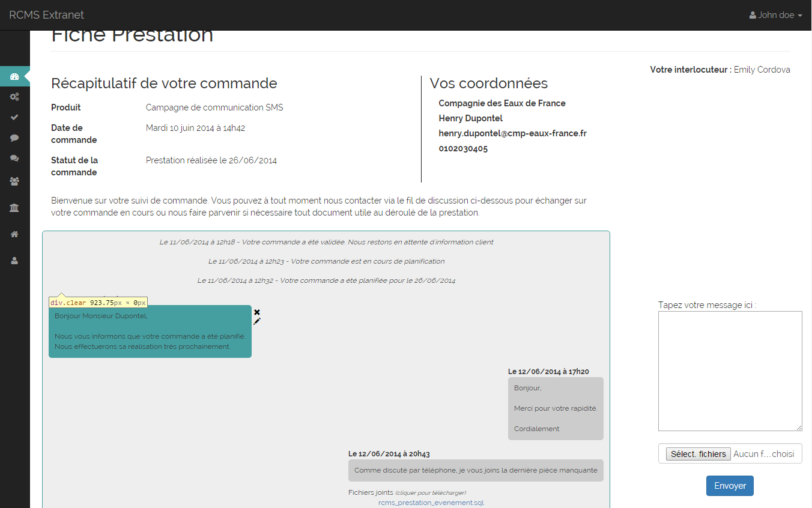The height and width of the screenshot is (508, 812).
Task: Select the dashboard gauge icon in the sidebar
Action: click(x=14, y=76)
